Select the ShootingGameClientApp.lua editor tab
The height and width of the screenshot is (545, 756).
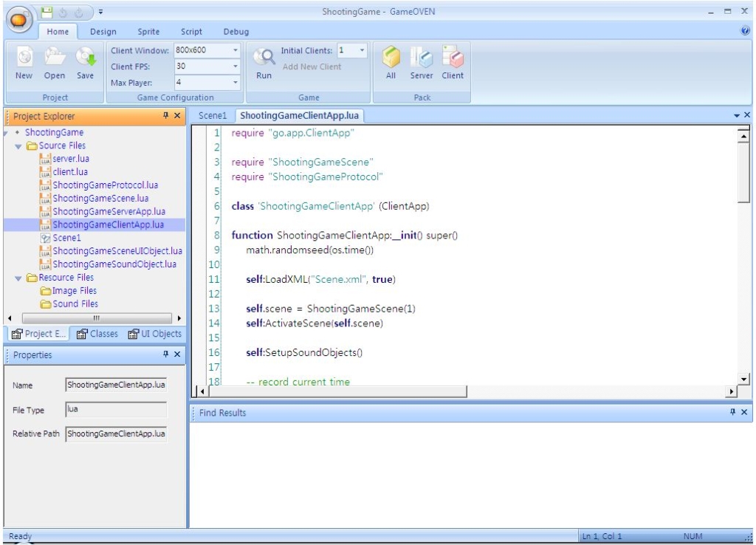click(300, 116)
